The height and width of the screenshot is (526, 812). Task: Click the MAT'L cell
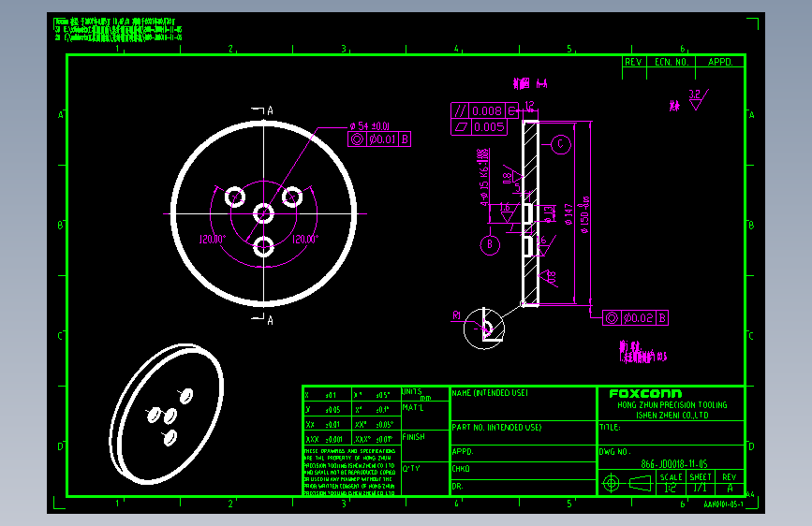click(x=425, y=416)
